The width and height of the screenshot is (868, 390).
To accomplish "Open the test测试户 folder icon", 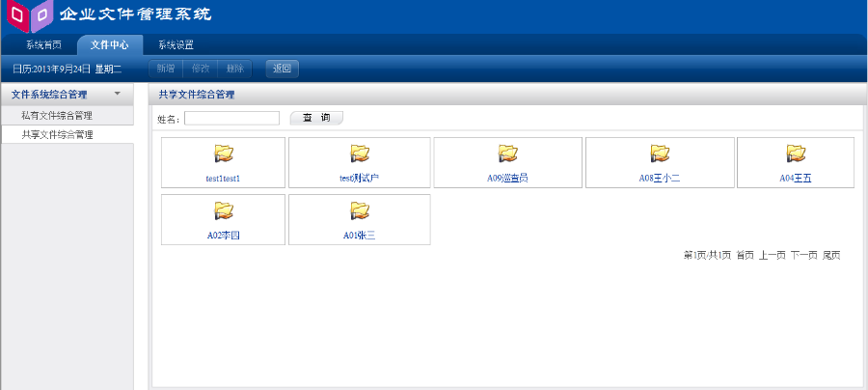I will click(360, 153).
